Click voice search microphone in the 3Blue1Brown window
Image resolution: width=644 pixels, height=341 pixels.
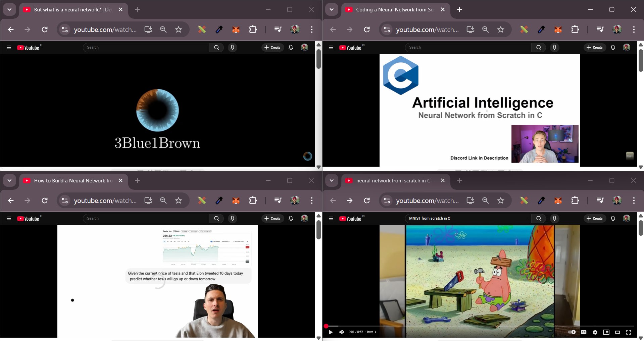pyautogui.click(x=232, y=48)
